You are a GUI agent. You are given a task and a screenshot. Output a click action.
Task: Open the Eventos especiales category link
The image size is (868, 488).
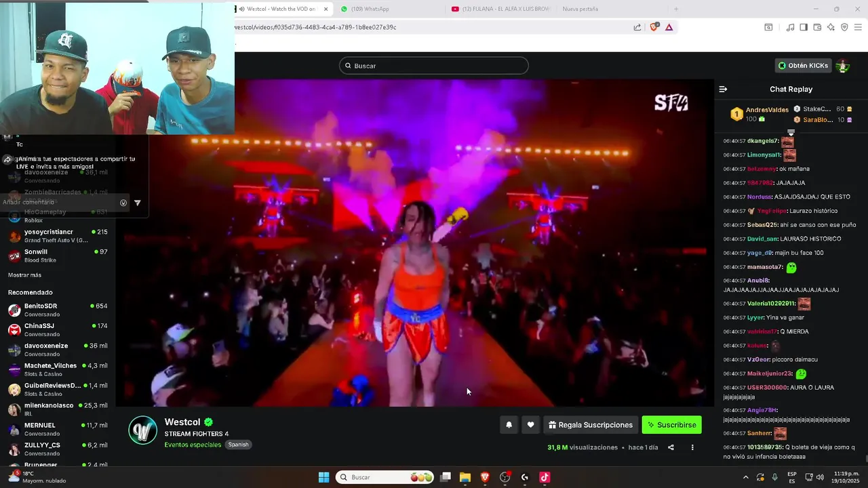[193, 445]
